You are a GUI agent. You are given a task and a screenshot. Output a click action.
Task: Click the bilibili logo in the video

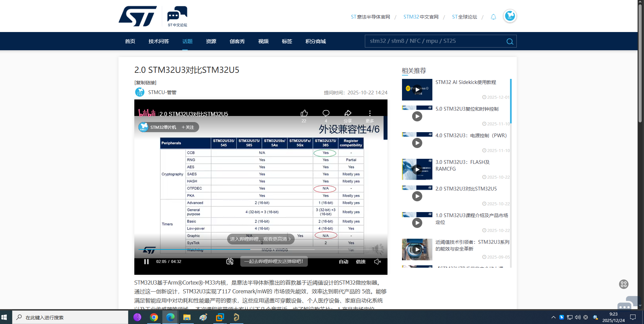click(147, 113)
